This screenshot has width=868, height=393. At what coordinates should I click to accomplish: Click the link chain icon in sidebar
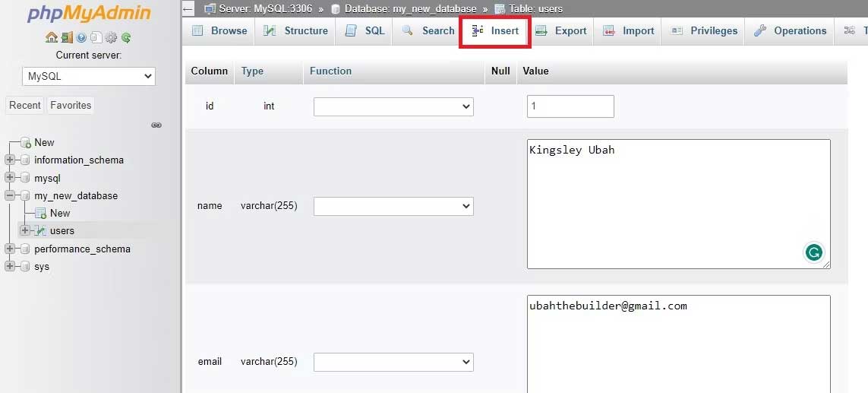[156, 125]
